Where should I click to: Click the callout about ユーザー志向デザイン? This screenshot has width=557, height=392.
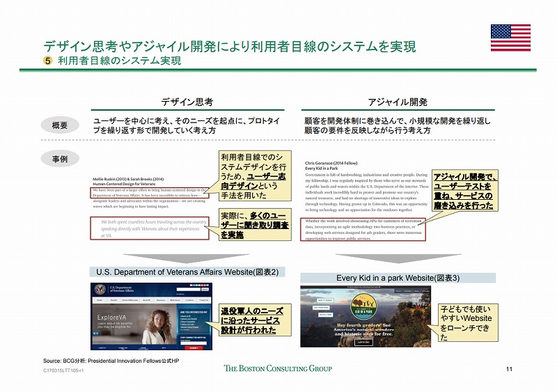click(255, 176)
